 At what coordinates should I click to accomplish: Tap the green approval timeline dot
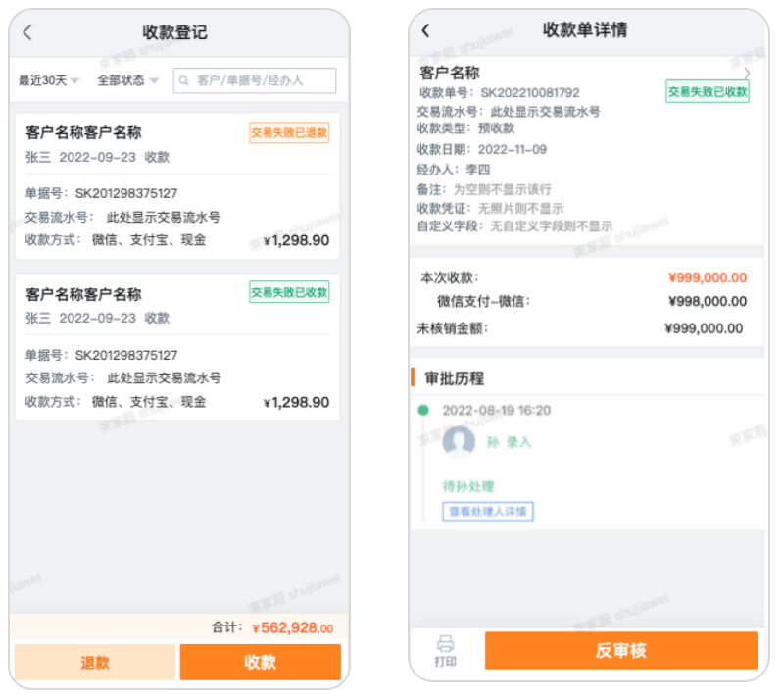[x=423, y=410]
